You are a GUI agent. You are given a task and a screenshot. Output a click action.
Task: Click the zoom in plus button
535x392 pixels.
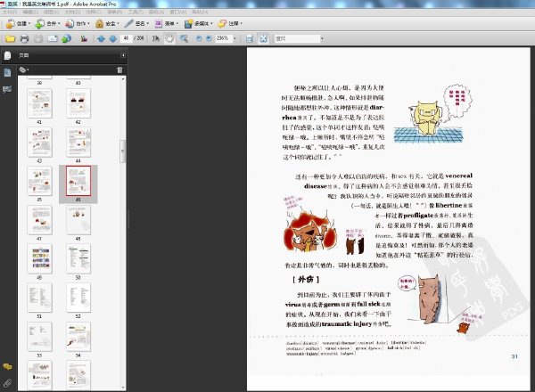209,38
